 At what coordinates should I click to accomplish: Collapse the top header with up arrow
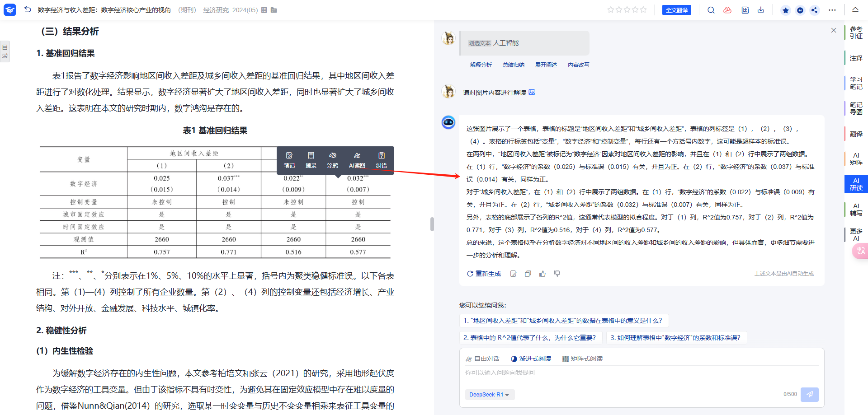click(855, 9)
